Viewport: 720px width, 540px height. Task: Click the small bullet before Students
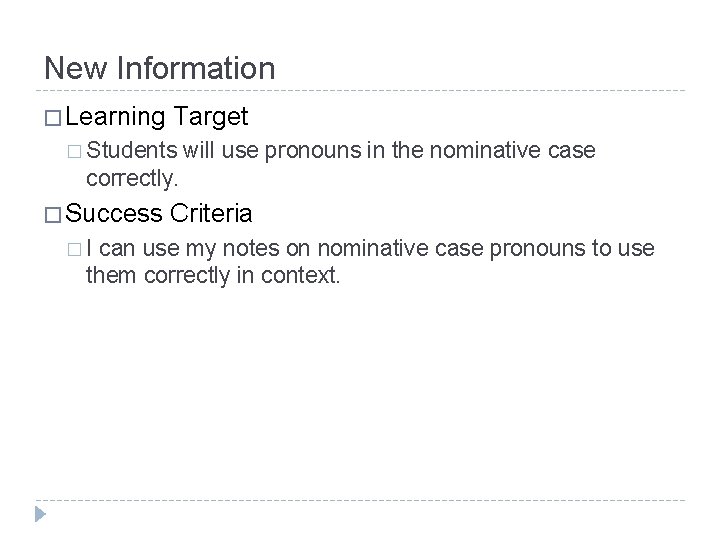click(76, 151)
